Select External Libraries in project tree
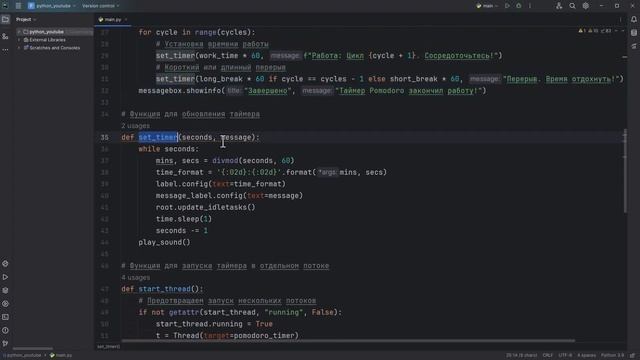Screen dimensions: 640x360 coord(47,40)
